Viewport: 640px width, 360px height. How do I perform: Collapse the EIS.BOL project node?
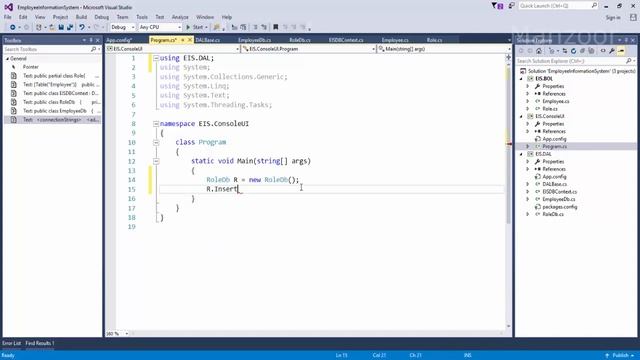[x=521, y=79]
